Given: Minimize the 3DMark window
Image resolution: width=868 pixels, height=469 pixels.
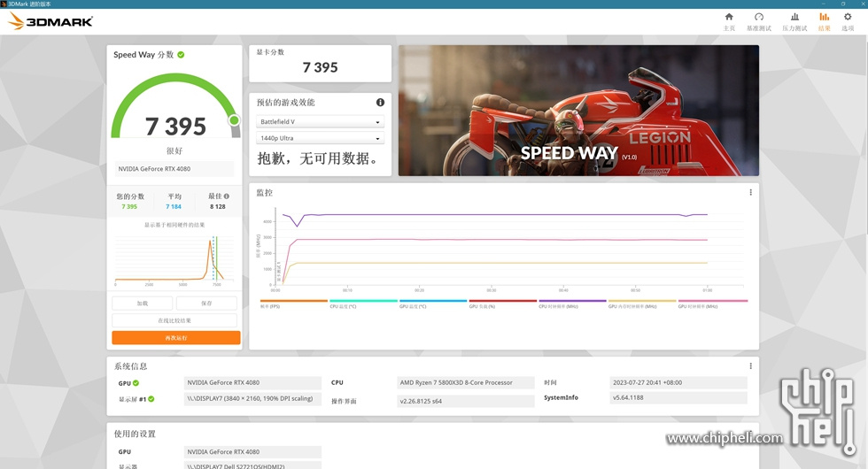Looking at the screenshot, I should click(825, 4).
